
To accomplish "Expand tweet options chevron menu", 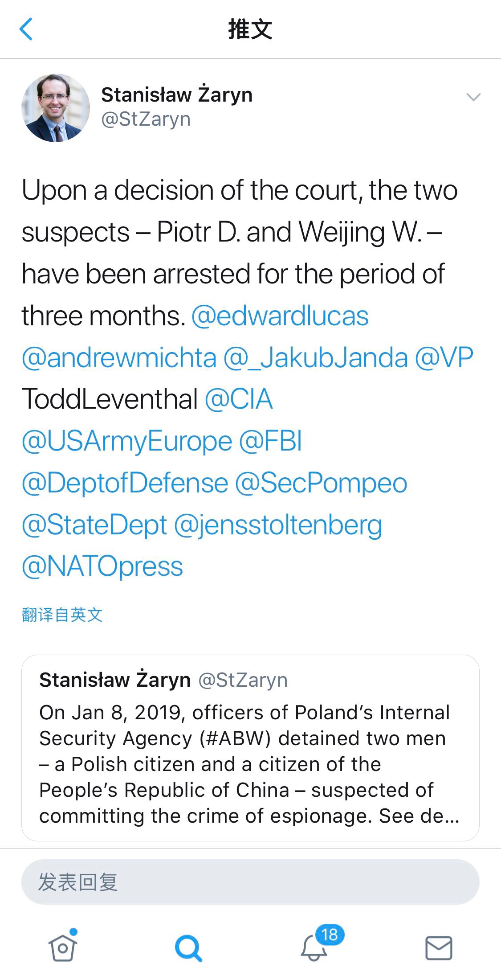I will [x=473, y=97].
